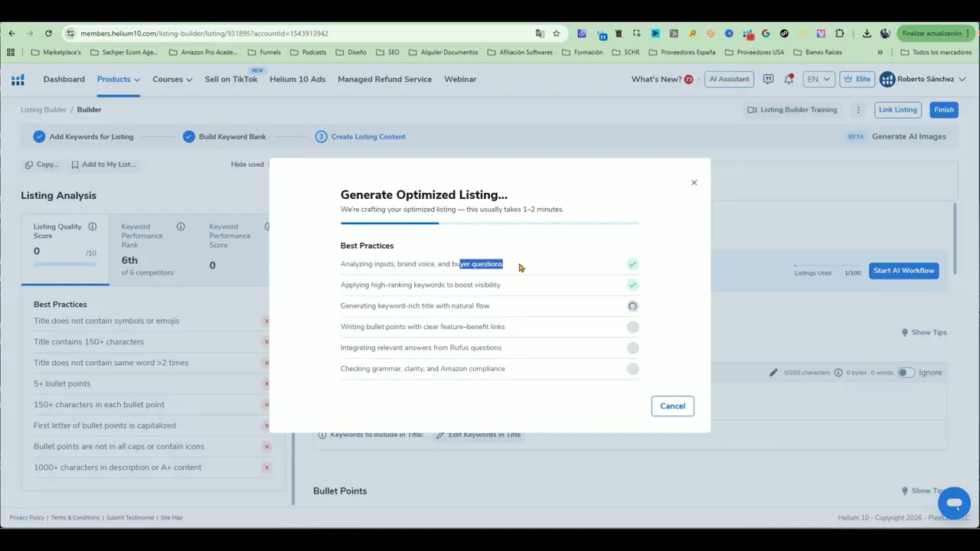Go to Listing Builder breadcrumb
Viewport: 980px width, 551px height.
44,109
